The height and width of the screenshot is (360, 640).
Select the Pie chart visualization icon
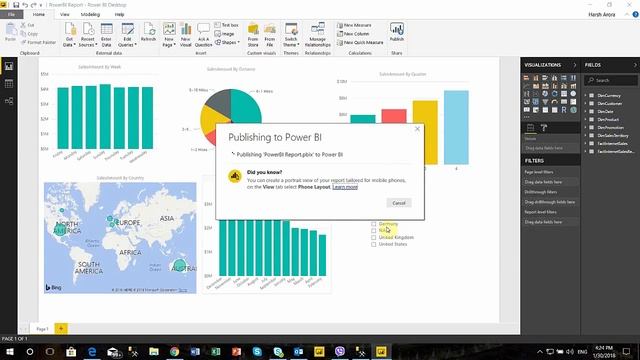pos(545,93)
